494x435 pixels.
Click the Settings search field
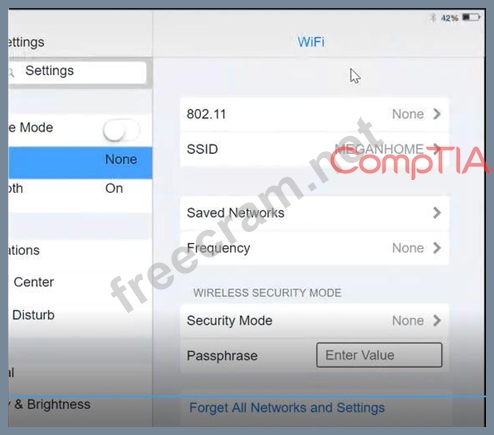click(x=77, y=72)
